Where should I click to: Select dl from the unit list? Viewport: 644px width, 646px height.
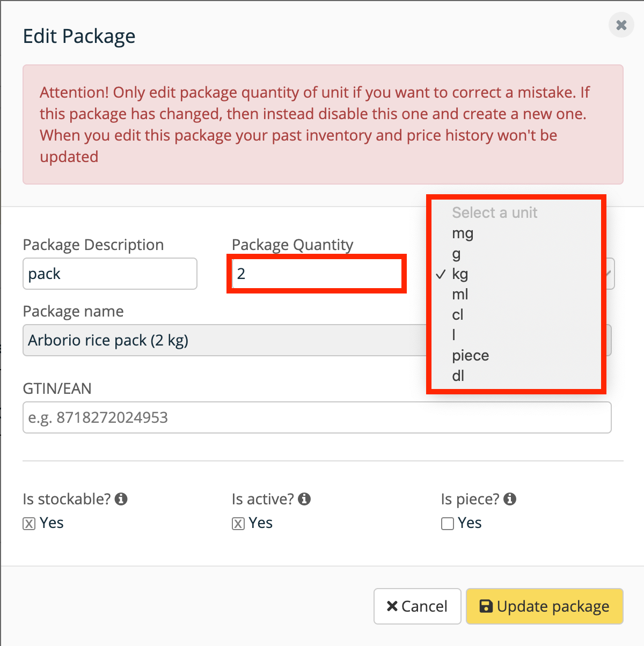click(x=458, y=376)
